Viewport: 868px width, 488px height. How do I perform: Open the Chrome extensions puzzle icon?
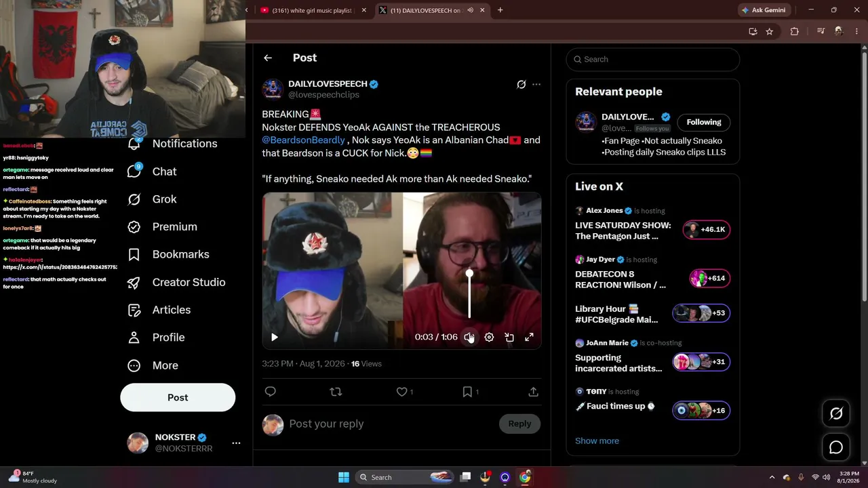(795, 31)
